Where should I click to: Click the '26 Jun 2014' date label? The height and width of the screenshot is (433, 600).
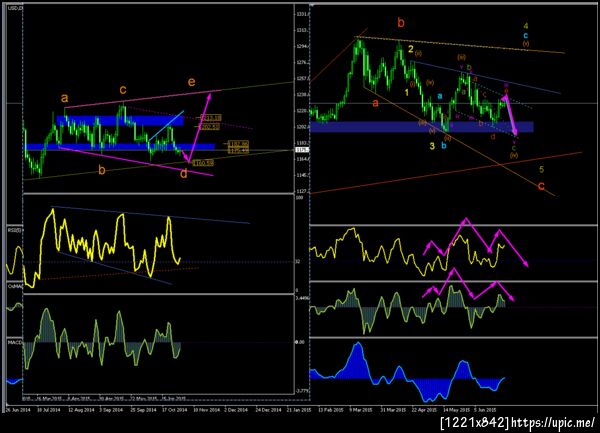18,410
